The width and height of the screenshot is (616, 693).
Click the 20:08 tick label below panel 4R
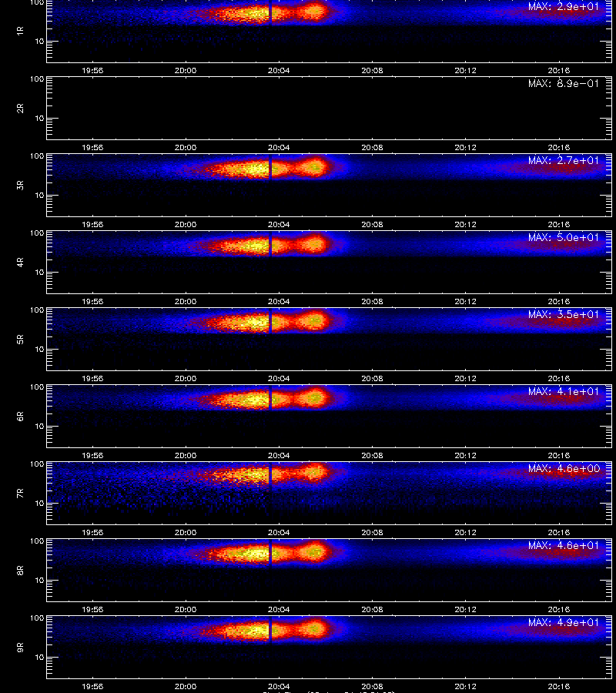click(x=372, y=301)
